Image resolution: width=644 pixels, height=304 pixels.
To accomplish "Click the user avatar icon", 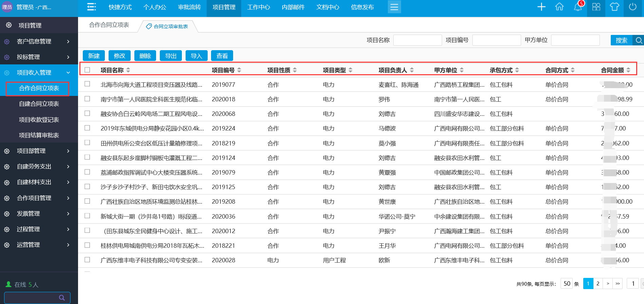I will (7, 7).
